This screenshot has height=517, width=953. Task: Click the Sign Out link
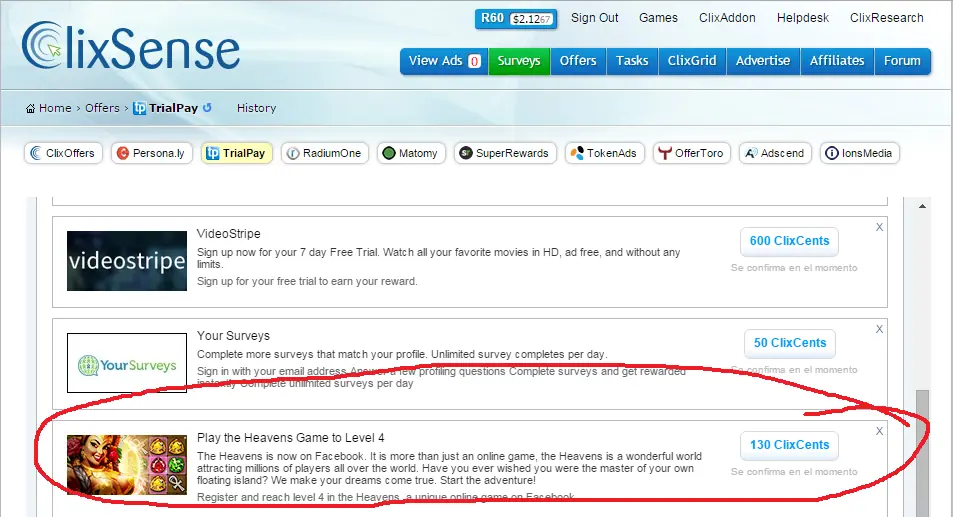click(594, 18)
